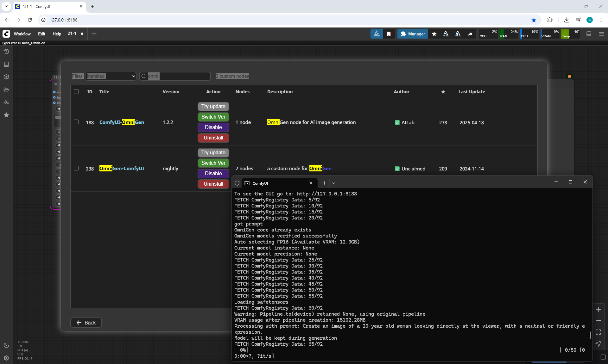Image resolution: width=608 pixels, height=364 pixels.
Task: Check the ComfyUI-OmniGen row checkbox
Action: point(76,122)
